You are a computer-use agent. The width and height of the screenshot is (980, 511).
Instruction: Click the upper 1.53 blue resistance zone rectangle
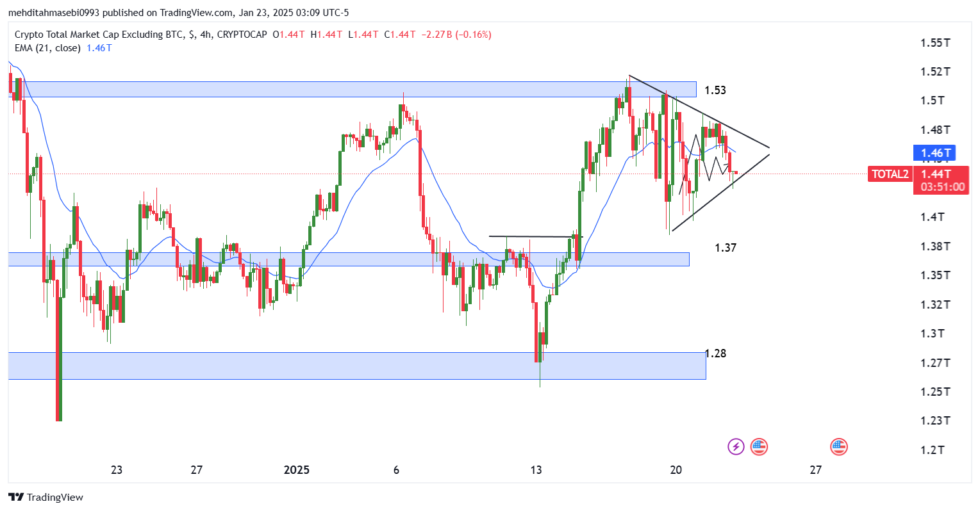click(353, 89)
